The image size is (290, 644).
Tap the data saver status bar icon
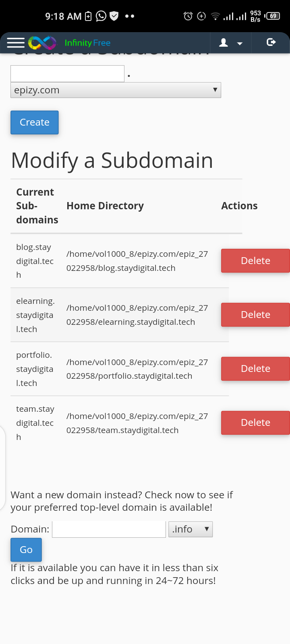pos(201,16)
